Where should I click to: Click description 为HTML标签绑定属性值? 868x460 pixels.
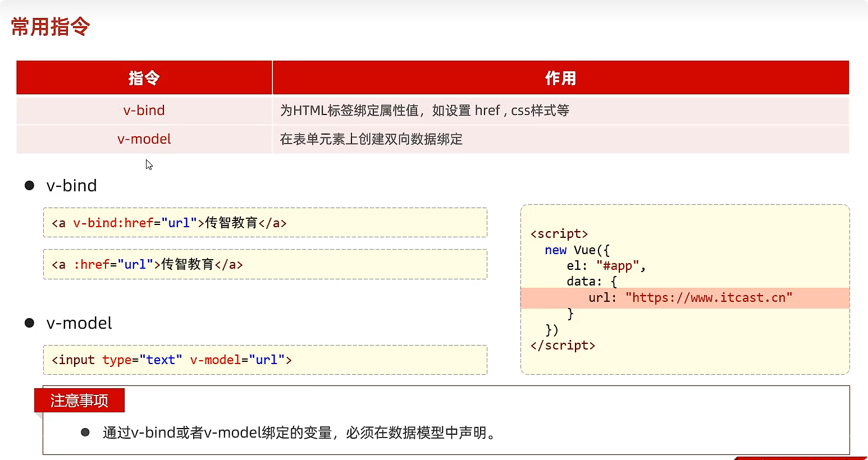[x=425, y=110]
